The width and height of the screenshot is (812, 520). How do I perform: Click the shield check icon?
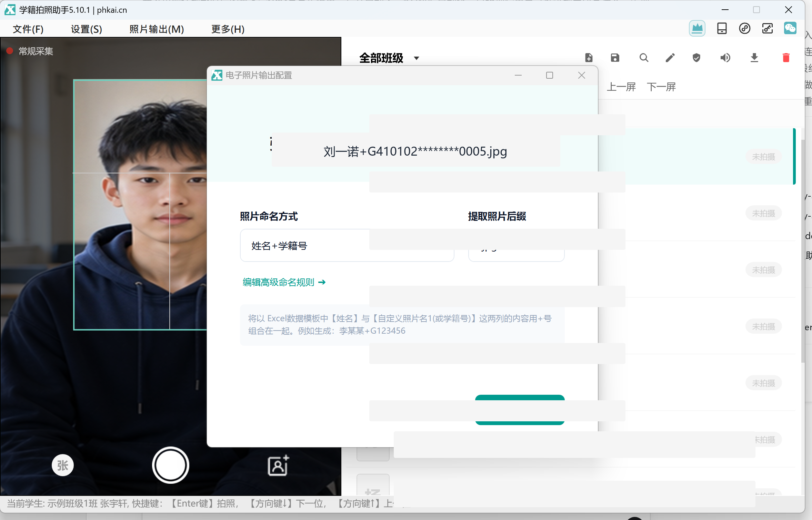coord(696,58)
